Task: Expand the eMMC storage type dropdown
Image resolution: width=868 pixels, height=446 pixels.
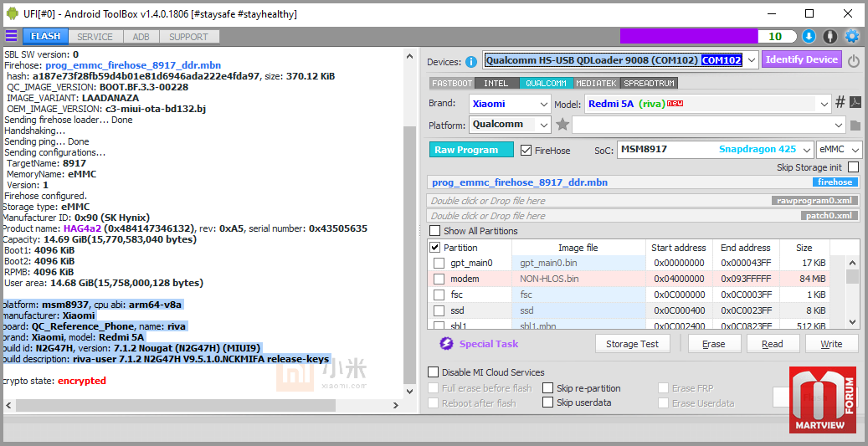Action: 837,150
